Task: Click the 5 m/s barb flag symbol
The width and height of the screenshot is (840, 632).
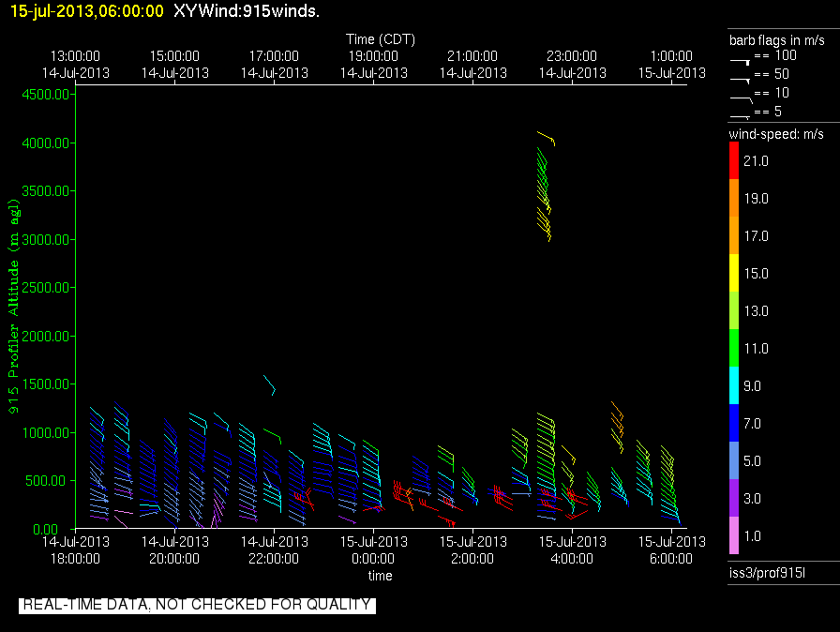Action: click(x=740, y=116)
